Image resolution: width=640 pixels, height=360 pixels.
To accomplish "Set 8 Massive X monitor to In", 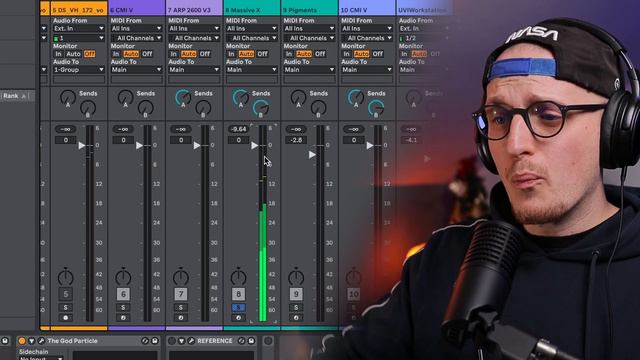I will click(x=231, y=54).
